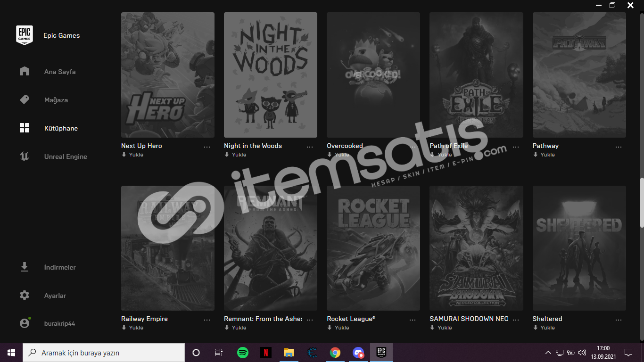The width and height of the screenshot is (644, 362).
Task: Open File Explorer from the taskbar
Action: (x=289, y=353)
